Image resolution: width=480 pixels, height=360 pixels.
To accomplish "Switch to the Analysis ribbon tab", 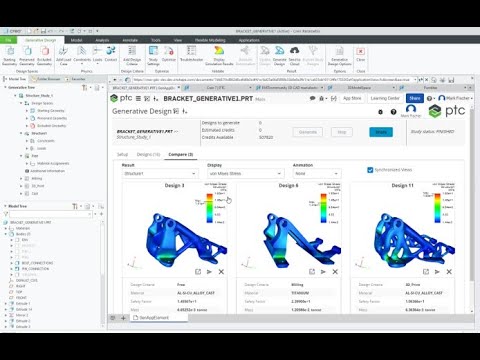I will 102,40.
